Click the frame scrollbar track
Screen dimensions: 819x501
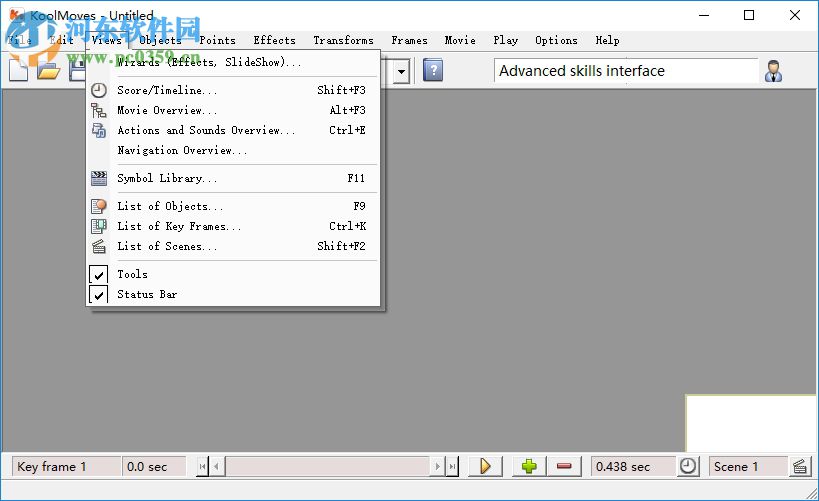(327, 466)
